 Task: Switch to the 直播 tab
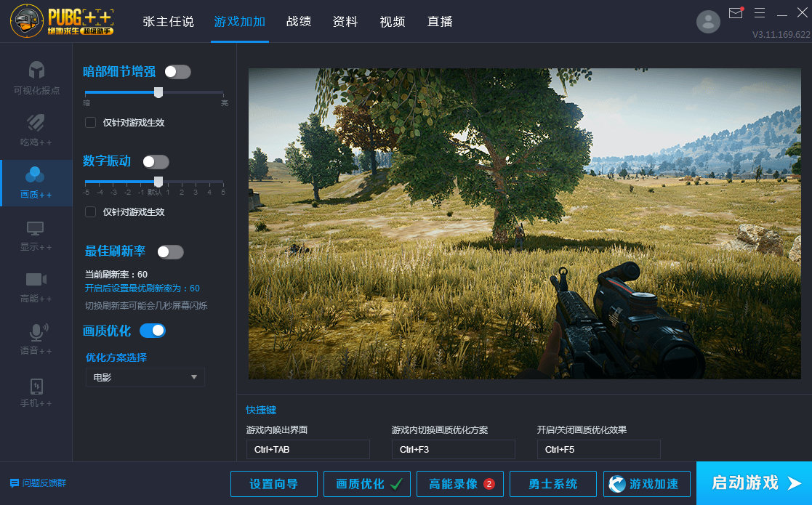[x=440, y=22]
